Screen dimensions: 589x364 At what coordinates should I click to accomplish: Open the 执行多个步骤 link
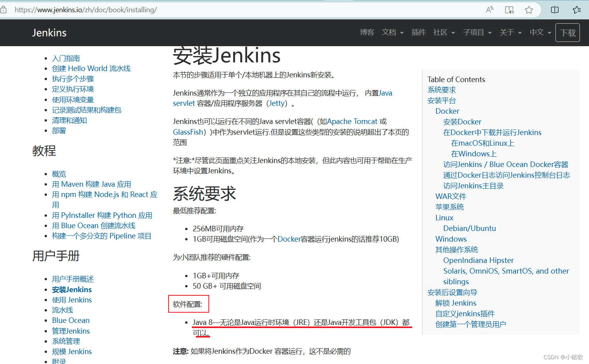[73, 79]
